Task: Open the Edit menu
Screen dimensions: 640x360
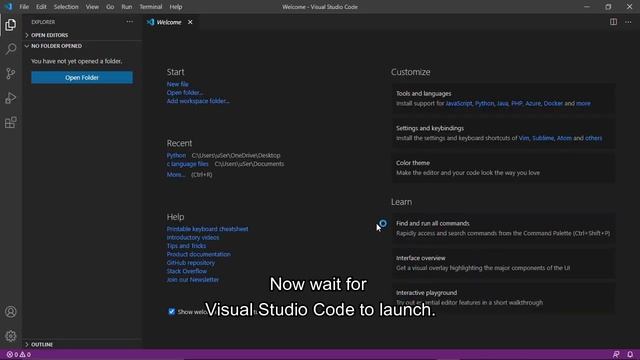Action: coord(41,7)
